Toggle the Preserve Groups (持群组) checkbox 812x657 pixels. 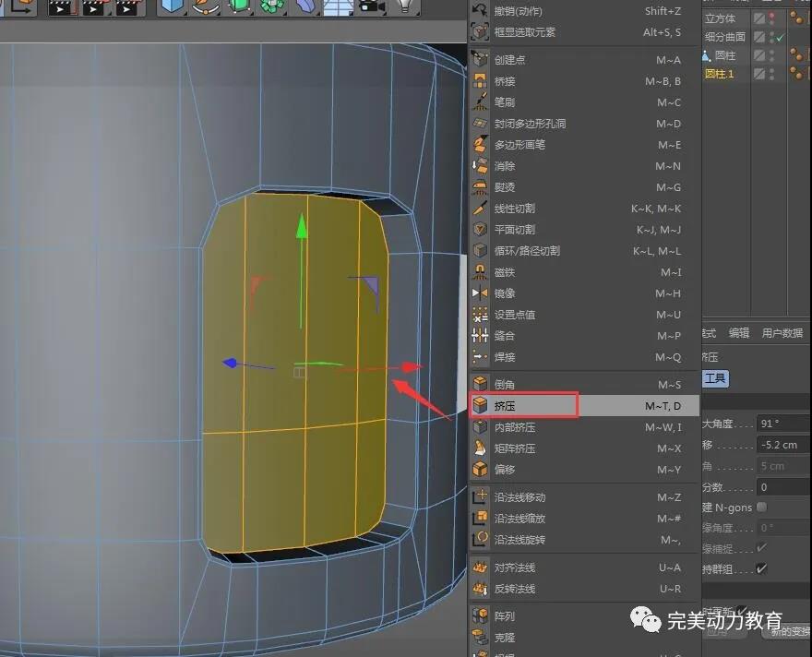(x=761, y=569)
